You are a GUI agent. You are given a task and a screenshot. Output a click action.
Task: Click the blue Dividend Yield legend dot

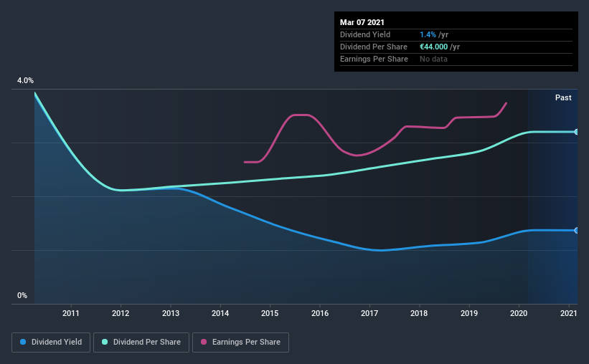[x=23, y=342]
